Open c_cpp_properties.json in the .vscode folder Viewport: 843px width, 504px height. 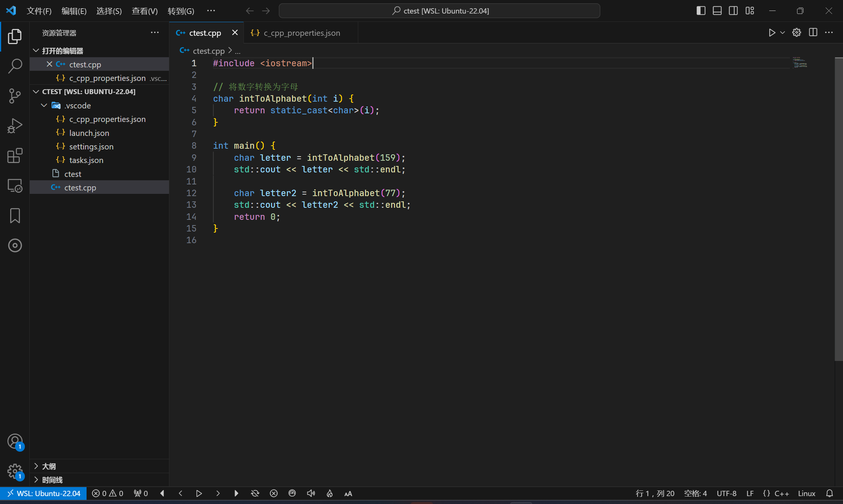click(x=99, y=119)
